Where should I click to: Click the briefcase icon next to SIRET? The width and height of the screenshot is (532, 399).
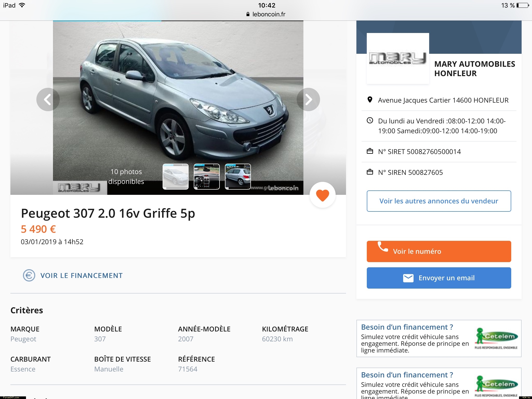[370, 151]
